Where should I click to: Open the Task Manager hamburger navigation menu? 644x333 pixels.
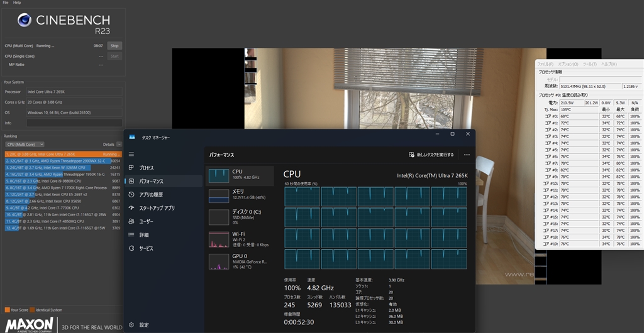point(131,154)
